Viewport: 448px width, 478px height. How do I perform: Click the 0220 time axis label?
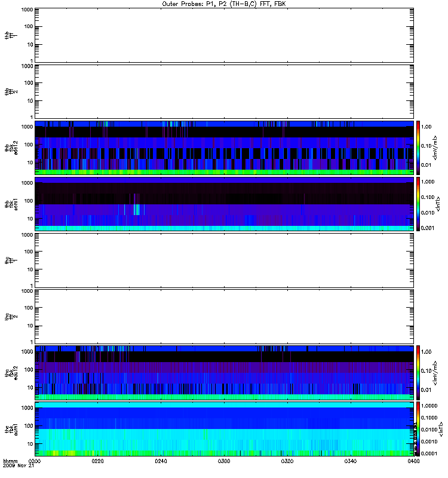click(97, 461)
